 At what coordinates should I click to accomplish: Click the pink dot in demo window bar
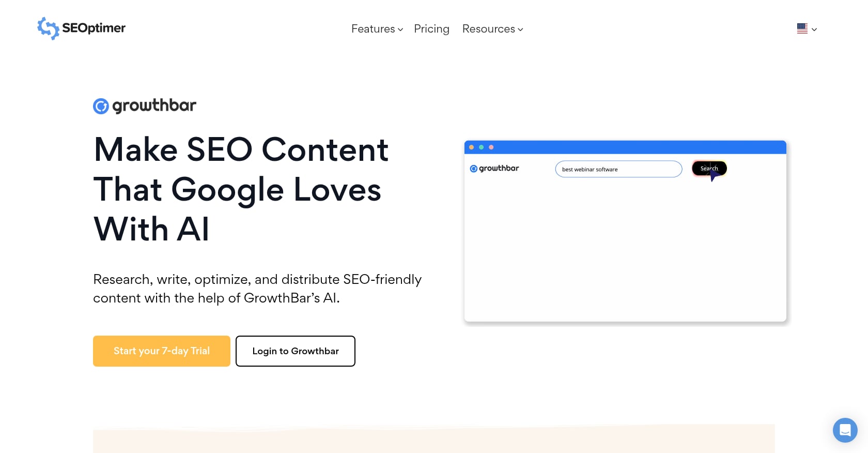click(491, 147)
